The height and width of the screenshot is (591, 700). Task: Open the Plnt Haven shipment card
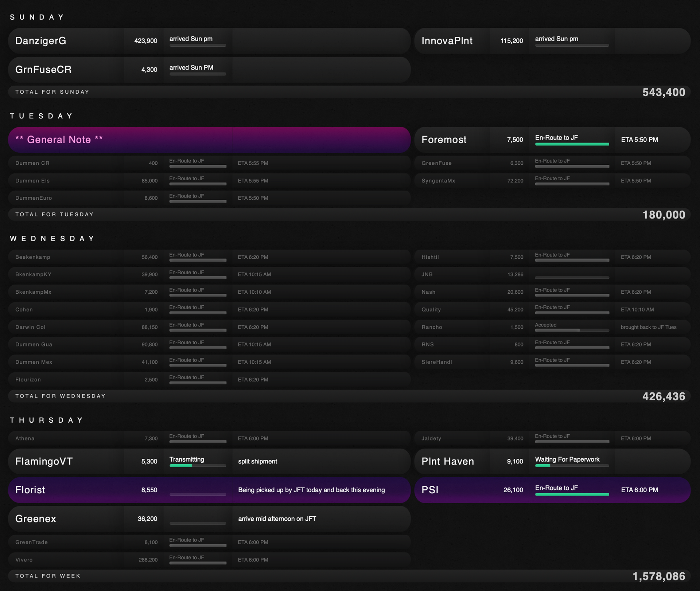pos(552,461)
